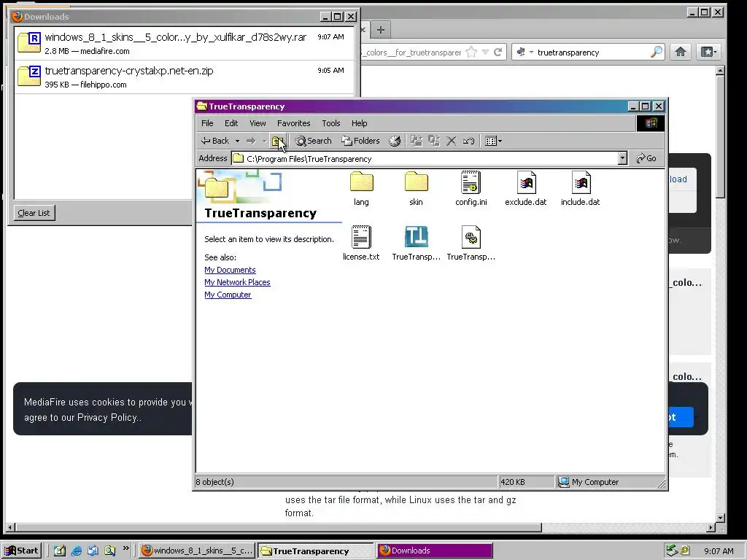This screenshot has width=747, height=560.
Task: Click the rar file icon in Downloads
Action: 29,42
